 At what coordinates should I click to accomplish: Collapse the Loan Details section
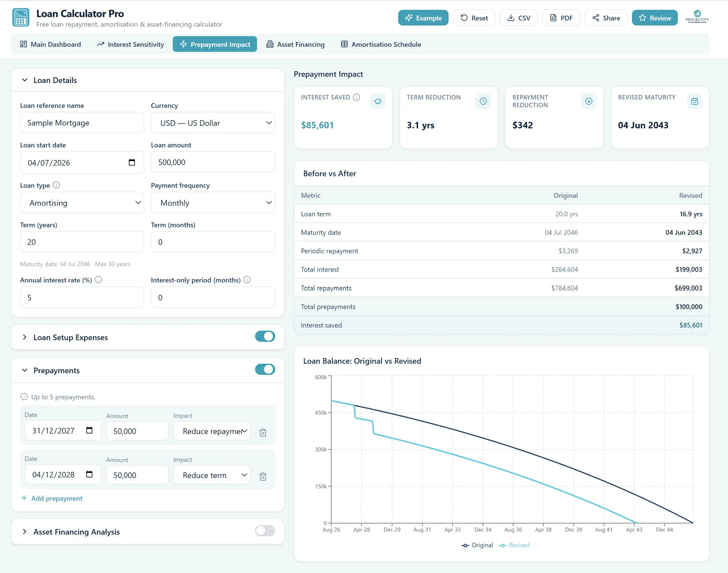[x=24, y=80]
